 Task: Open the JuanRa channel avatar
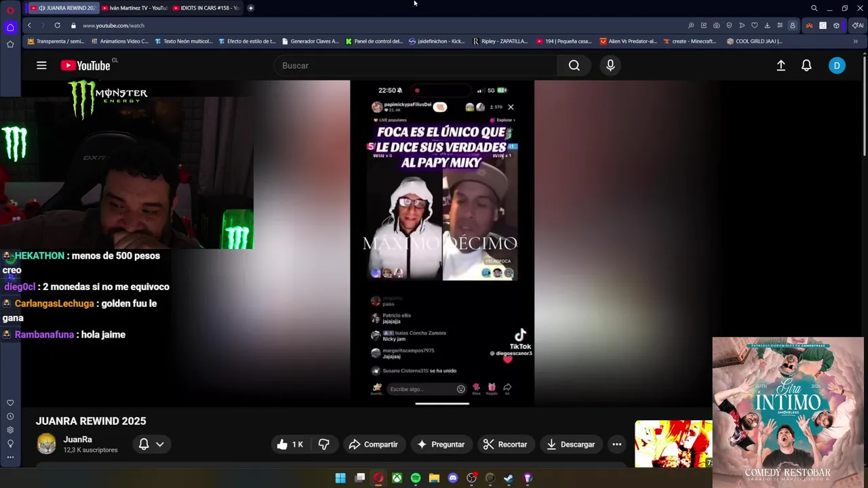pos(46,444)
